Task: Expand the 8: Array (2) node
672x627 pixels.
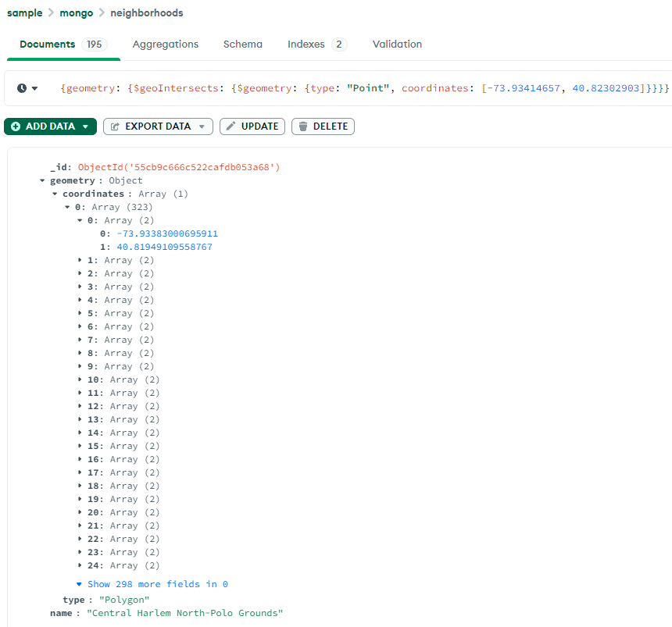Action: (x=79, y=354)
